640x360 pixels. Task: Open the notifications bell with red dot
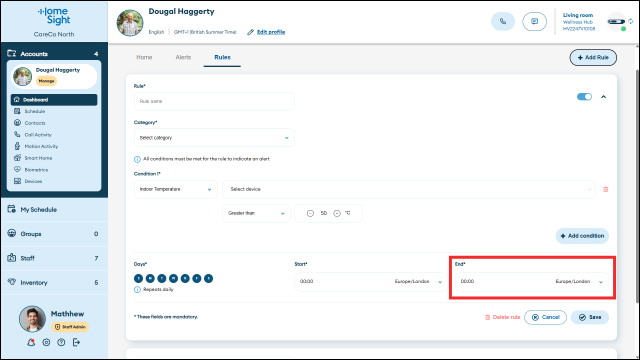tap(31, 342)
